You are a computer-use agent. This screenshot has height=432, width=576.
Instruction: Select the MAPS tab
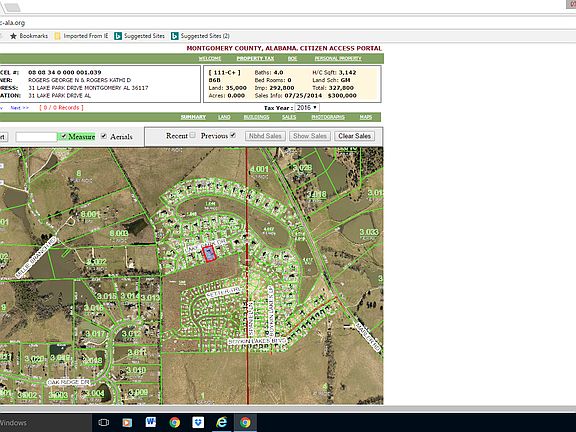coord(366,117)
